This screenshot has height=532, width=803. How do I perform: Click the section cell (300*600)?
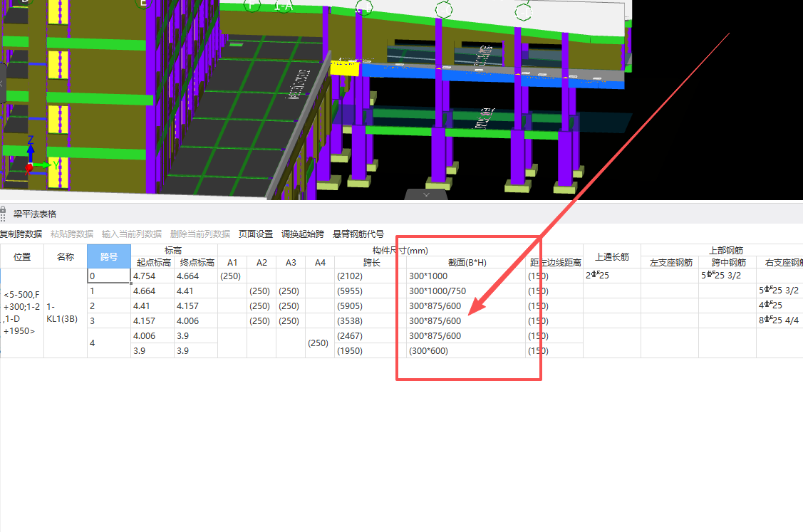[467, 350]
